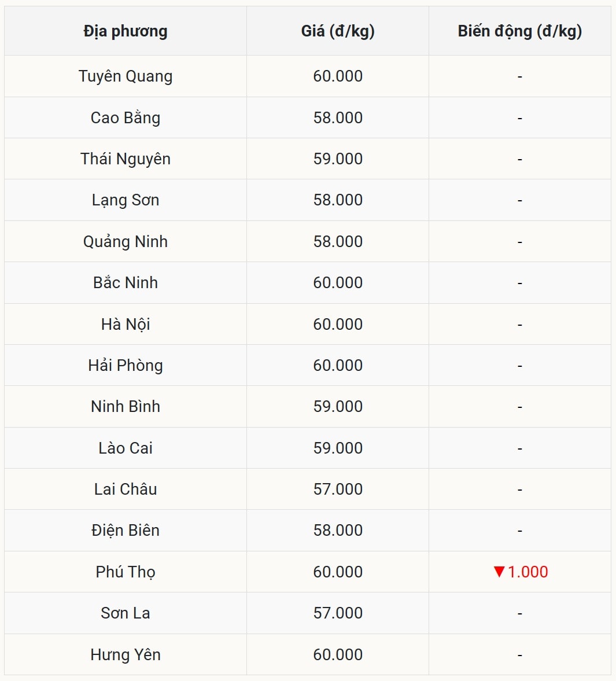
Task: Click the Bắc Ninh location cell
Action: pyautogui.click(x=126, y=283)
